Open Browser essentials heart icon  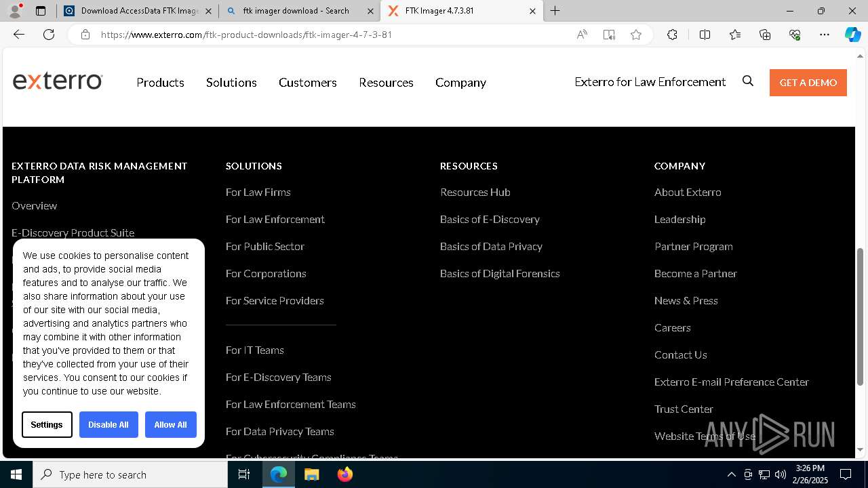click(795, 35)
